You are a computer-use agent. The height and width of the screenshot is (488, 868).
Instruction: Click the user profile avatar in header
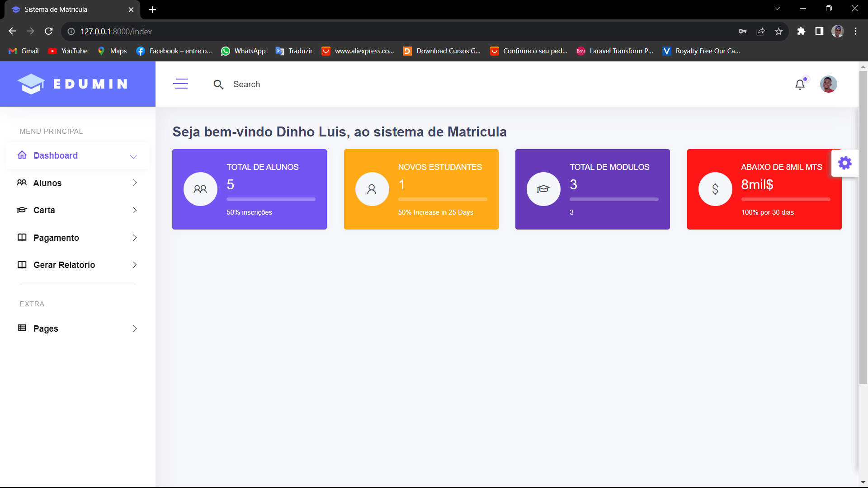pos(828,84)
